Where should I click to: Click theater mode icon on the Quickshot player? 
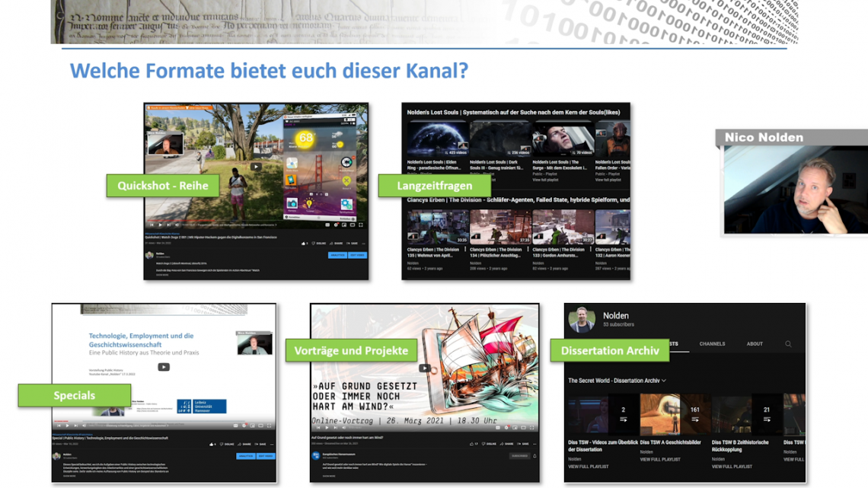tap(352, 225)
